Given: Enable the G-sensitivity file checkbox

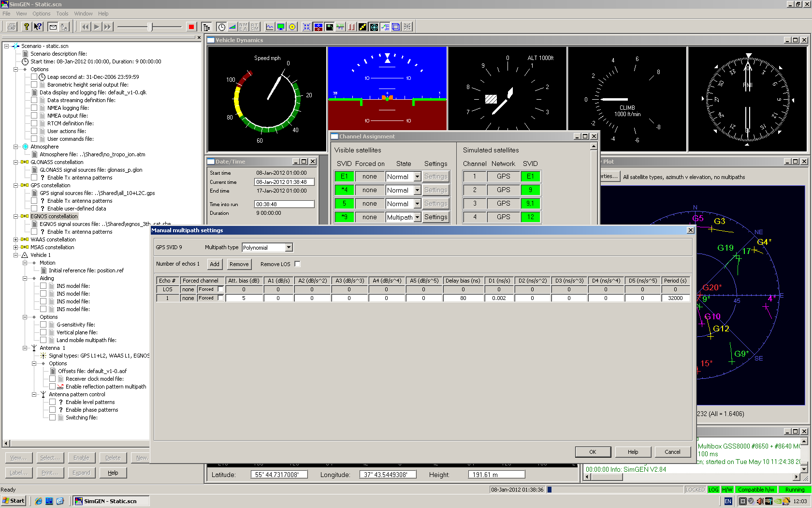Looking at the screenshot, I should point(43,325).
